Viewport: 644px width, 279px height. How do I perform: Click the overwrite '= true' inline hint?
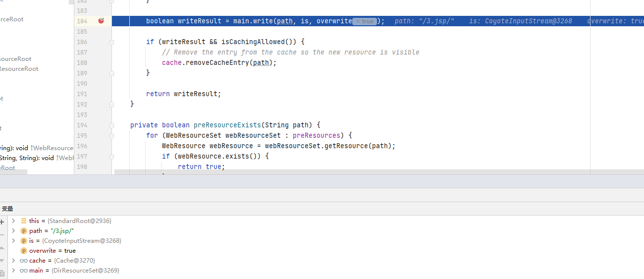tap(364, 21)
